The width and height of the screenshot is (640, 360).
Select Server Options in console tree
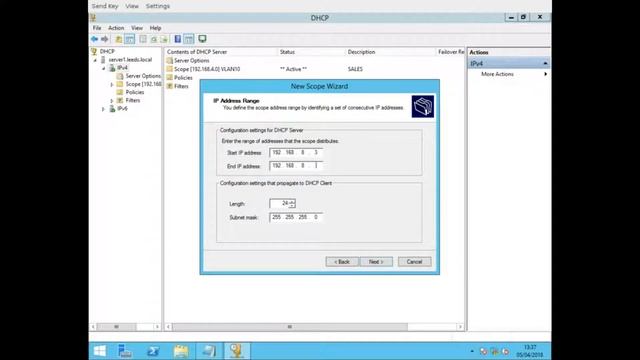143,76
